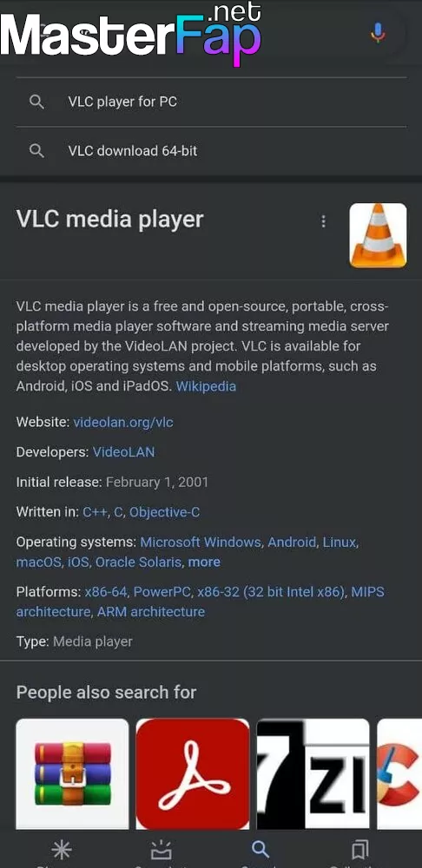
Task: Open the VideoLAN developers link
Action: pos(123,452)
